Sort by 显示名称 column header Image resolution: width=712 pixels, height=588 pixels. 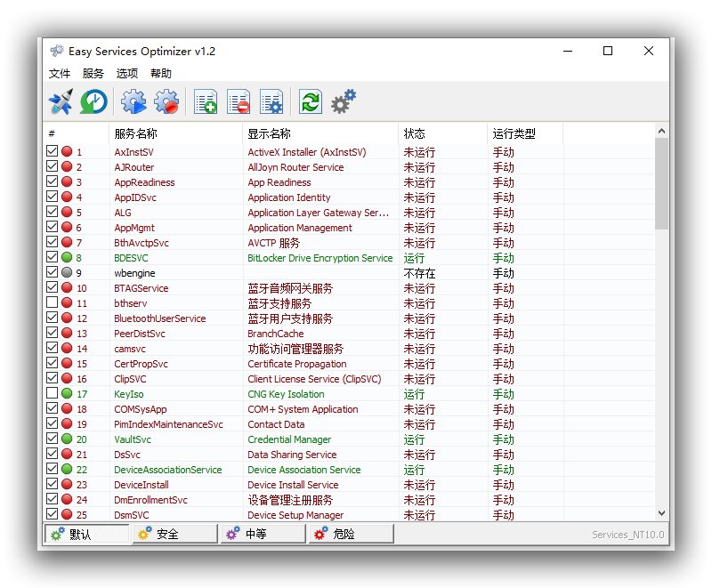[x=320, y=133]
